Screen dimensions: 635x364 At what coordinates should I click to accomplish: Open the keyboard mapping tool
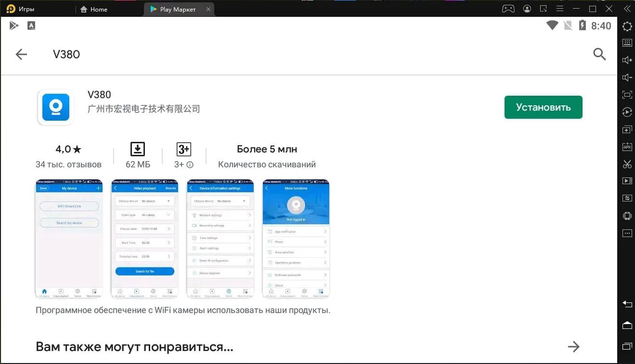coord(627,43)
